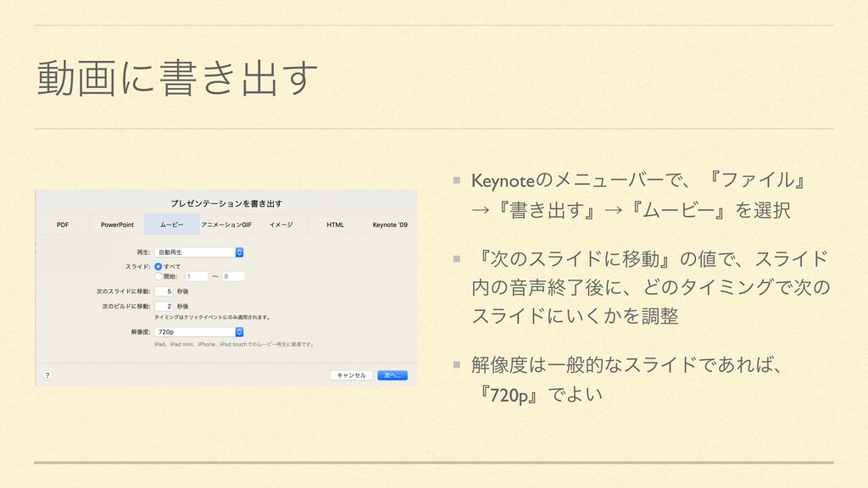The width and height of the screenshot is (868, 488).
Task: Click the 次のビルドに移動 seconds field
Action: coord(164,306)
